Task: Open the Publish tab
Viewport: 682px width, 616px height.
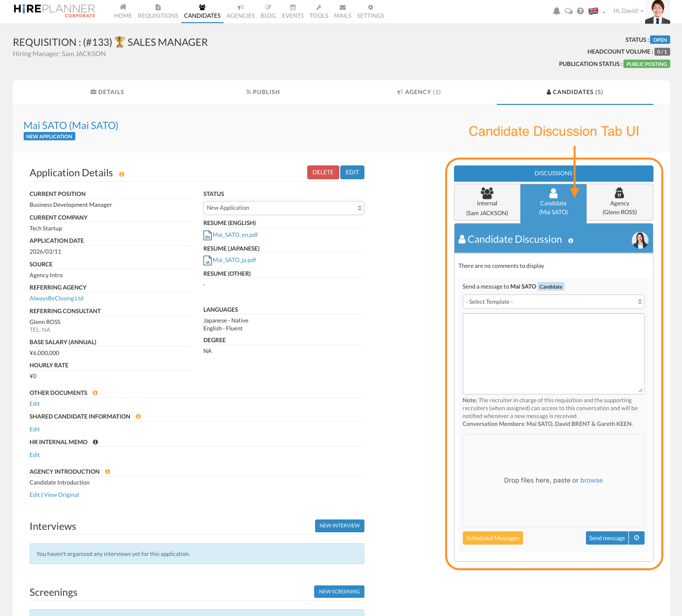Action: coord(263,92)
